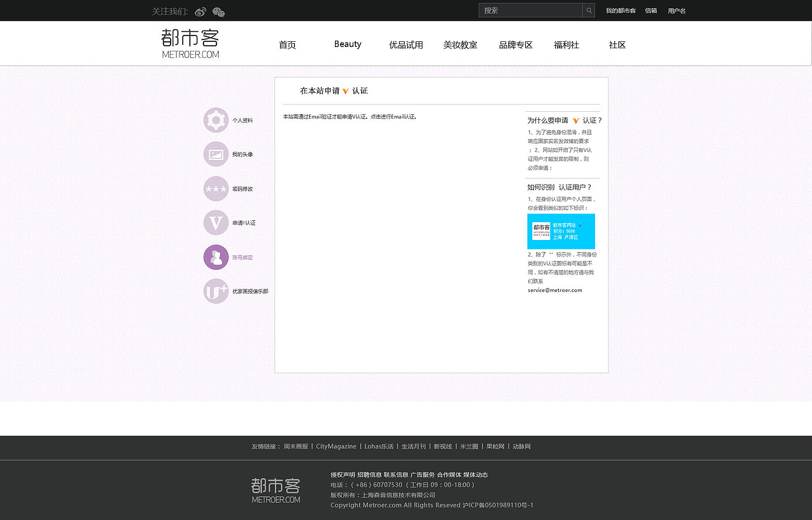Go to 首页 in navigation
Viewport: 812px width, 520px height.
pos(287,45)
